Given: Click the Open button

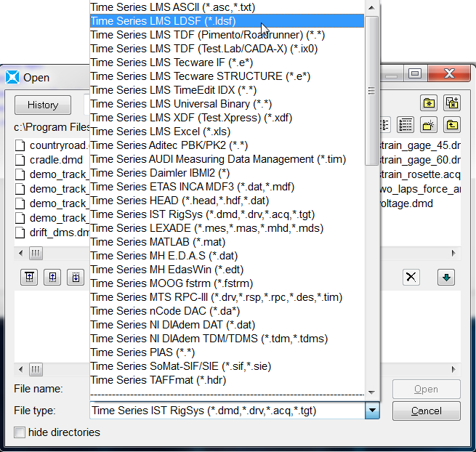Looking at the screenshot, I should (426, 390).
